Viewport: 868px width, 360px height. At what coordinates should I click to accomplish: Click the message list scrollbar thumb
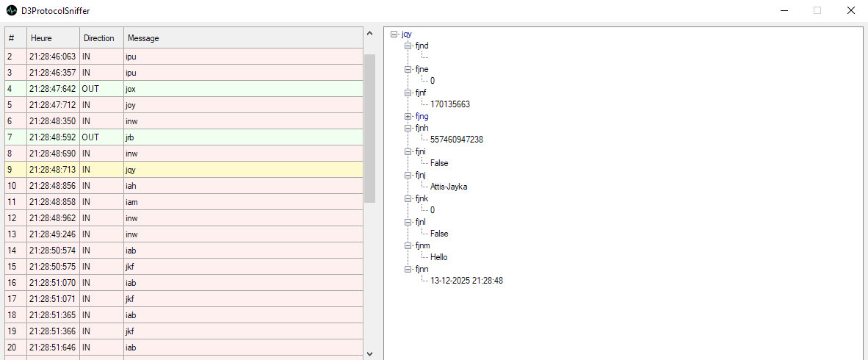click(x=369, y=128)
